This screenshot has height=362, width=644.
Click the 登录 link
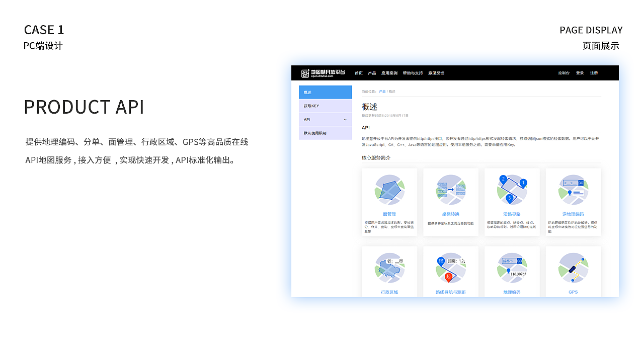coord(580,73)
